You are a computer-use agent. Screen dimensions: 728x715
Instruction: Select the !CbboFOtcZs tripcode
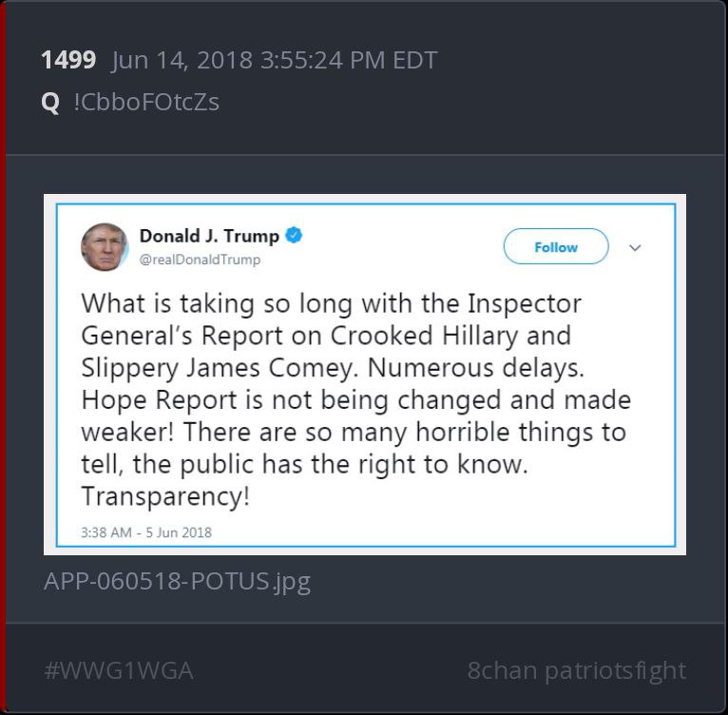coord(146,102)
